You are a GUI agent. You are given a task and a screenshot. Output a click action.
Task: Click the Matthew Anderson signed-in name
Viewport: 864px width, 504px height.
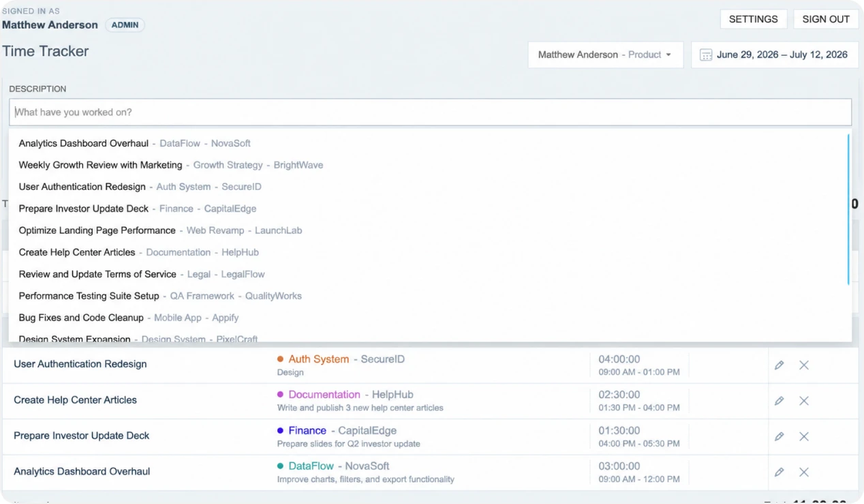(x=50, y=25)
